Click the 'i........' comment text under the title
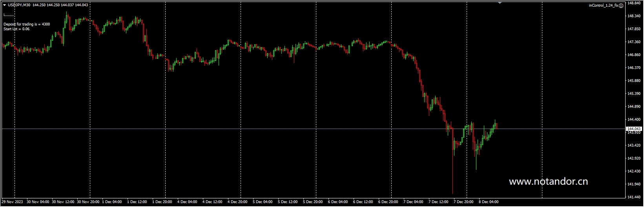Screen dimensions: 644x207 (9, 15)
